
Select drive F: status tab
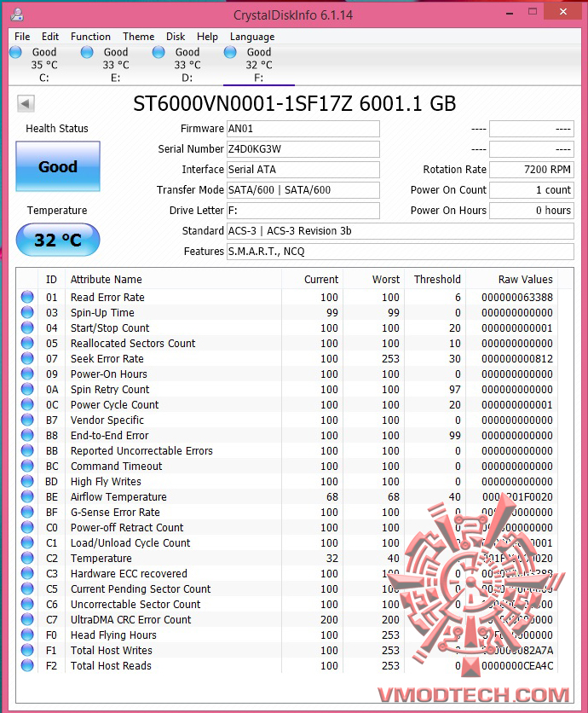[259, 65]
